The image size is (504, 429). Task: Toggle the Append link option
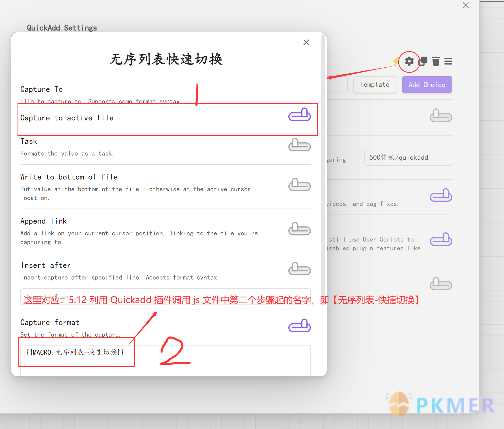[x=299, y=229]
